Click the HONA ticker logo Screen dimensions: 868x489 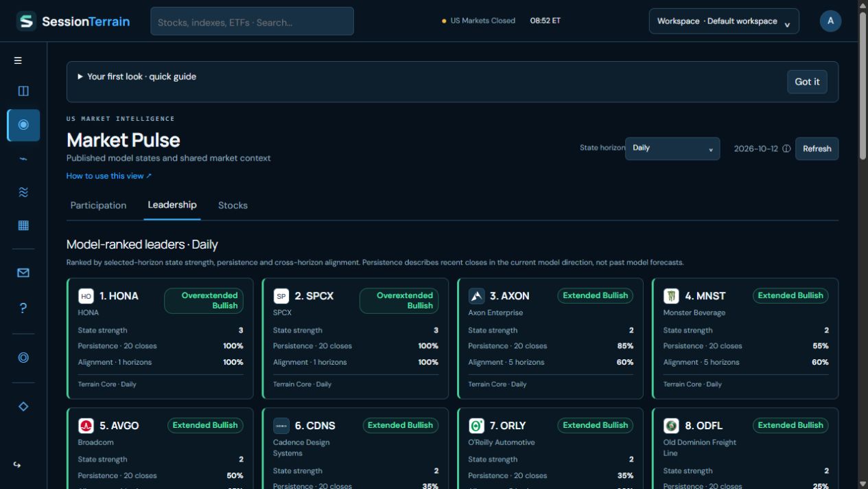(x=86, y=296)
